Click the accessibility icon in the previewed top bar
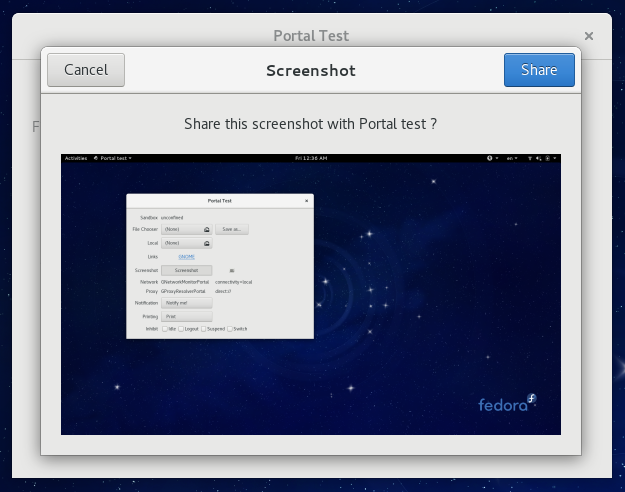This screenshot has width=625, height=492. click(491, 158)
